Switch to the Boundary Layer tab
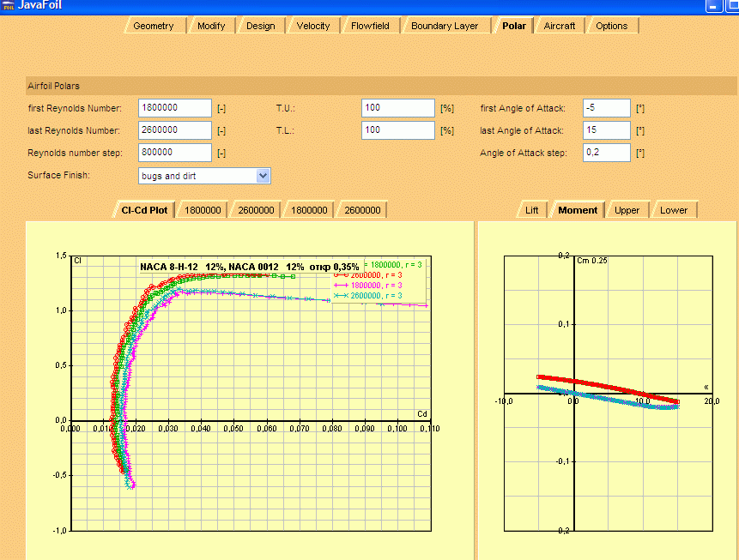This screenshot has width=739, height=560. (445, 26)
